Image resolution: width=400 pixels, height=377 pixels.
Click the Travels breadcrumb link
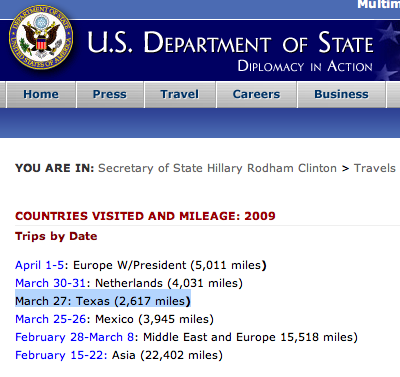[x=375, y=168]
